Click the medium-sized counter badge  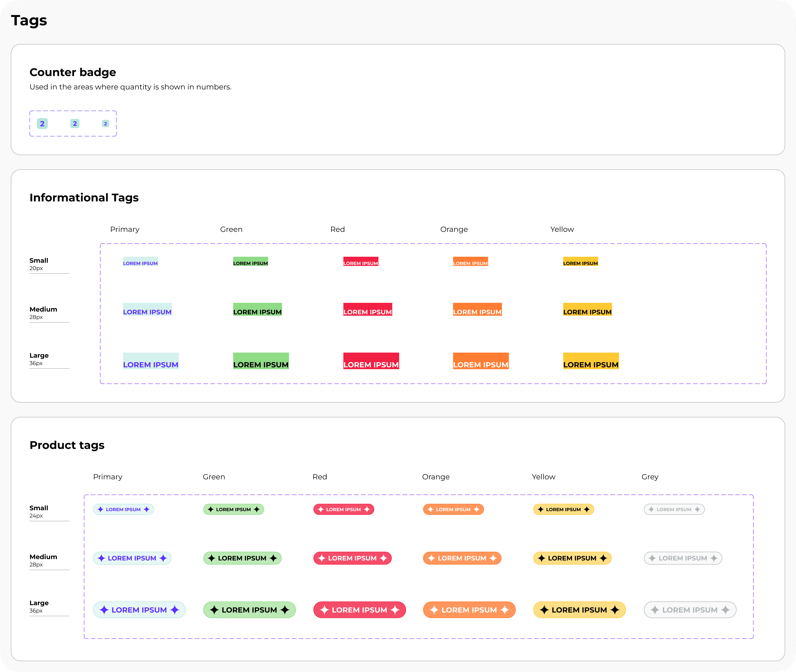75,124
